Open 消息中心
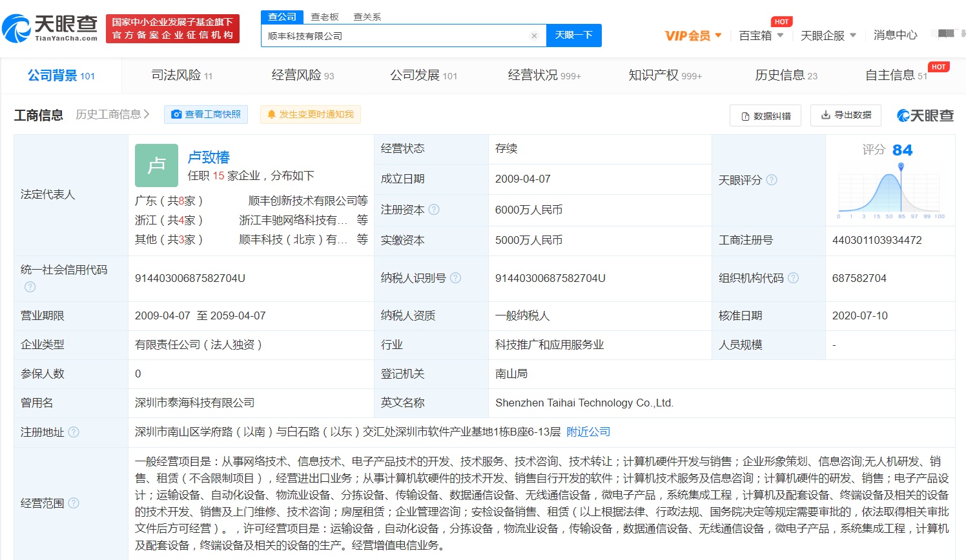This screenshot has height=560, width=966. click(x=896, y=35)
